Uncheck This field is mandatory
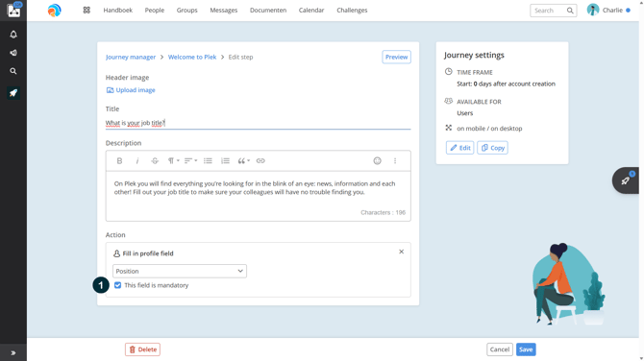This screenshot has height=361, width=644. click(118, 285)
